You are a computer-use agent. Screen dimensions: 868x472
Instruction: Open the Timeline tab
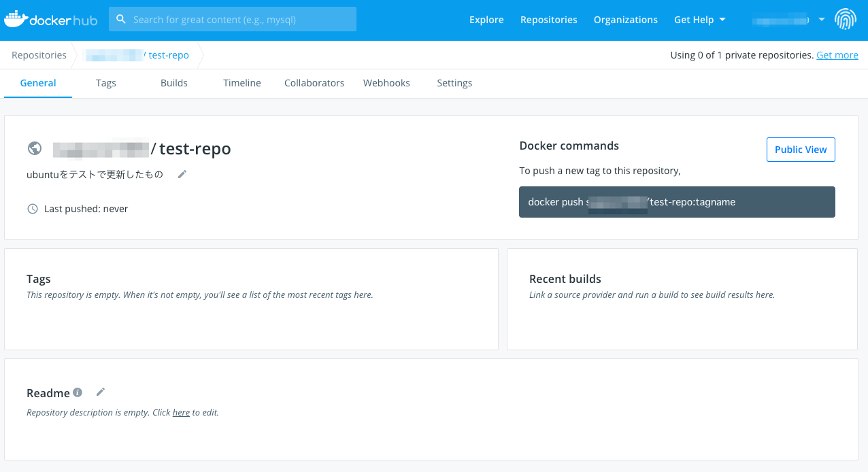click(x=242, y=83)
